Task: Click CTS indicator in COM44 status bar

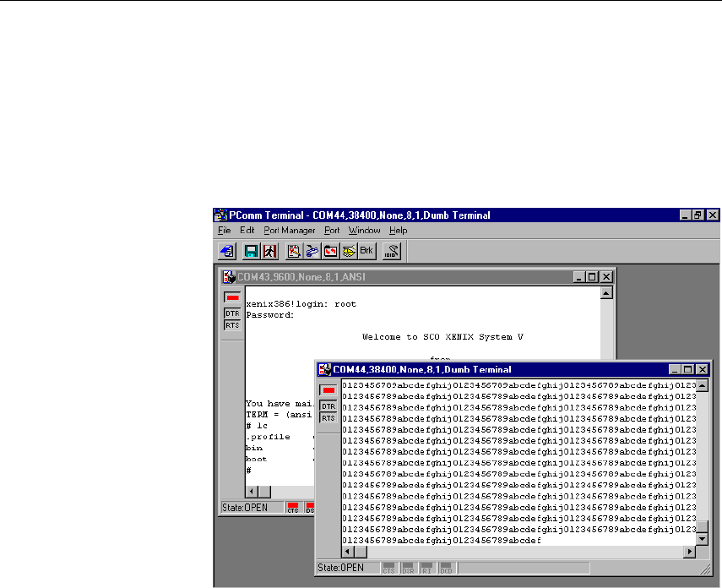Action: (x=388, y=569)
